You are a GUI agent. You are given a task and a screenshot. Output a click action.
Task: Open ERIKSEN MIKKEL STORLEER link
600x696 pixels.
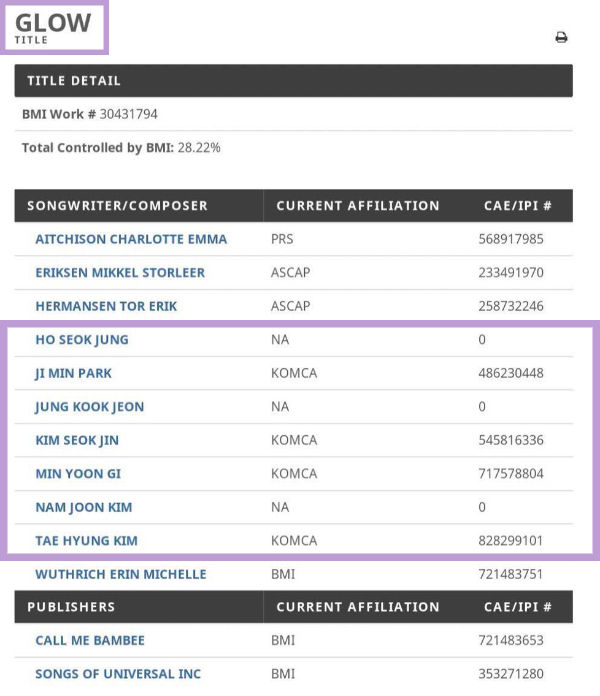point(120,273)
